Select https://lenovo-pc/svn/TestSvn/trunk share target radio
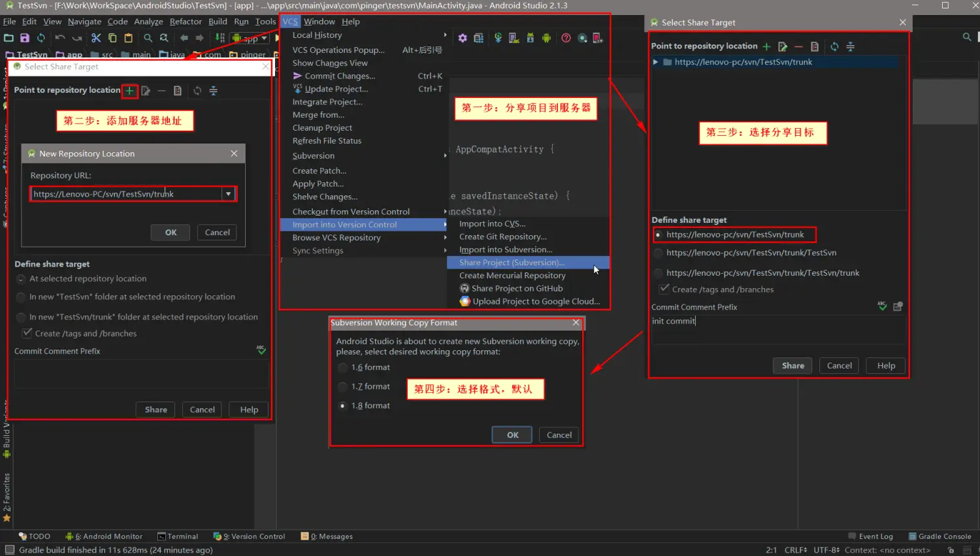 click(x=658, y=235)
